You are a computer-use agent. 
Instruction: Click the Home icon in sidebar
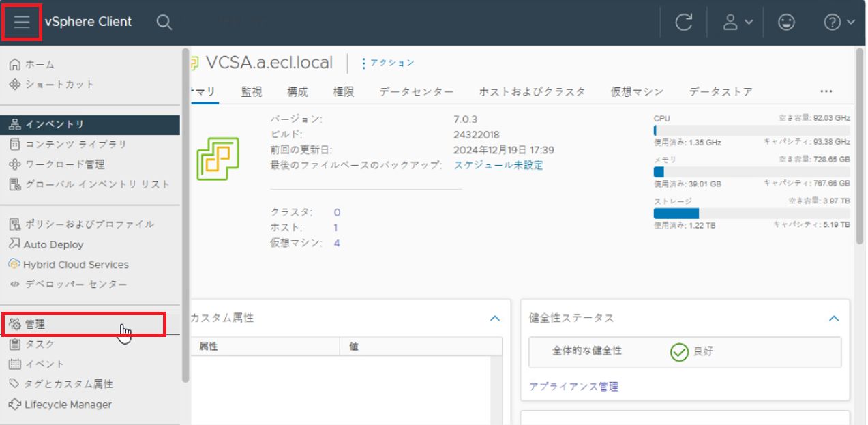tap(15, 64)
